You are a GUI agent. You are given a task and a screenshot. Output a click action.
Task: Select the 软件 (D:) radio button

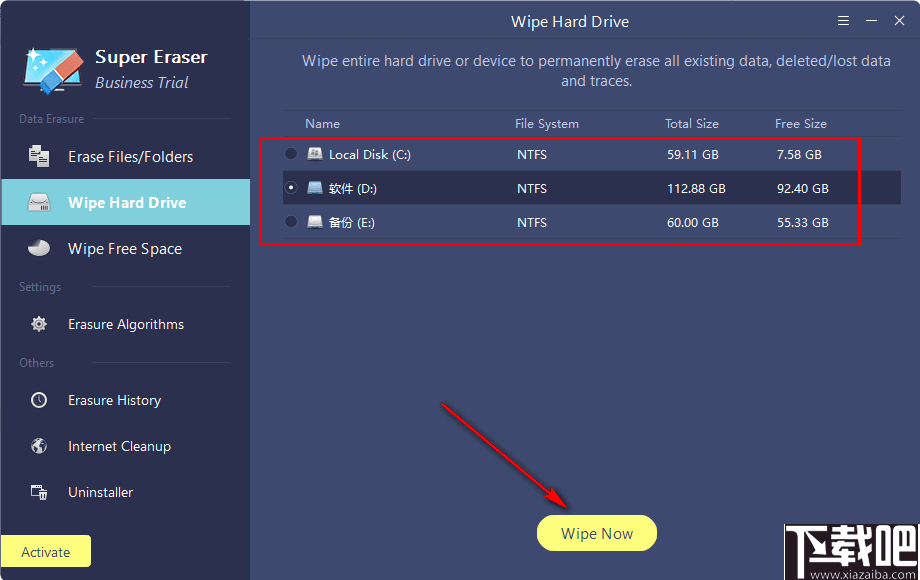[x=291, y=188]
